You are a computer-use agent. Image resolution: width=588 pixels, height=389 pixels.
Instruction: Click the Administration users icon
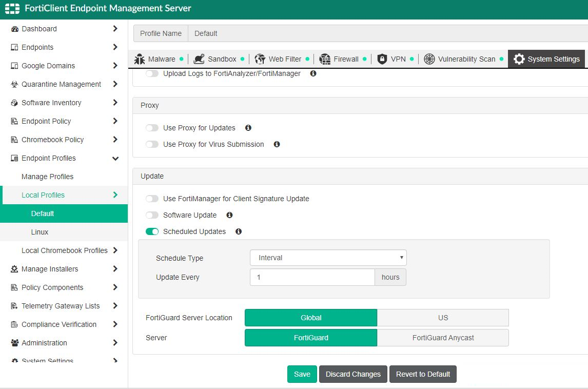15,343
